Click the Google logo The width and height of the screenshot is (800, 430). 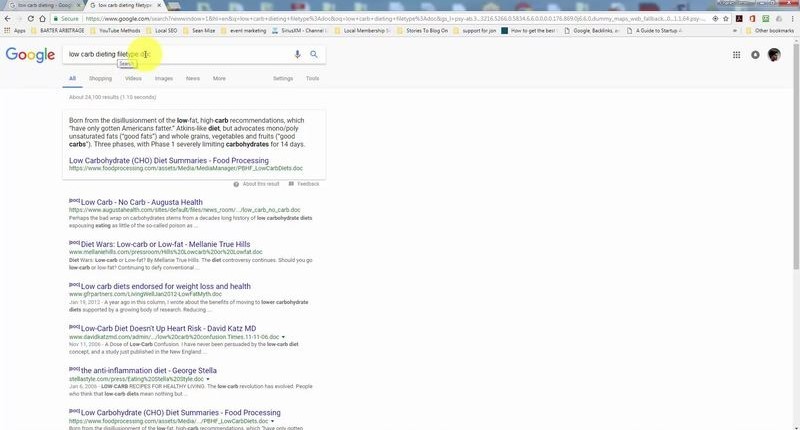(x=30, y=55)
